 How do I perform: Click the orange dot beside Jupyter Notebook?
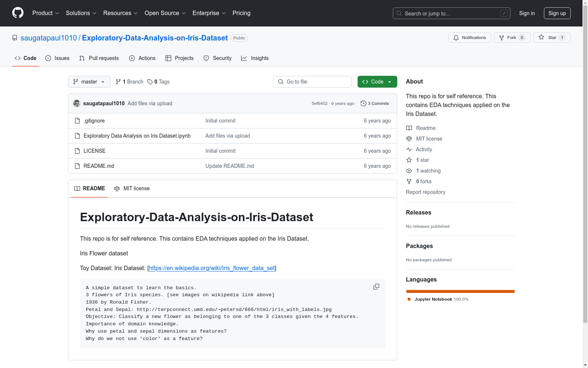[409, 299]
